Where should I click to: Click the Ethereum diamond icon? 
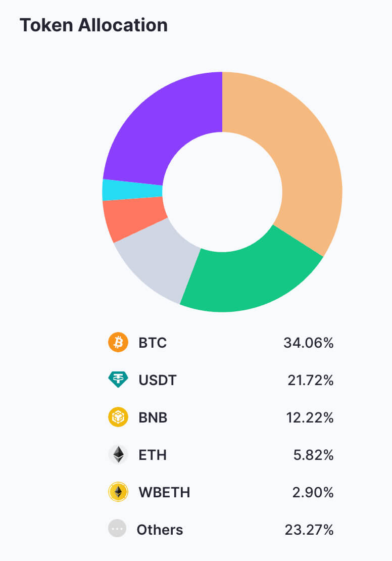click(x=118, y=455)
